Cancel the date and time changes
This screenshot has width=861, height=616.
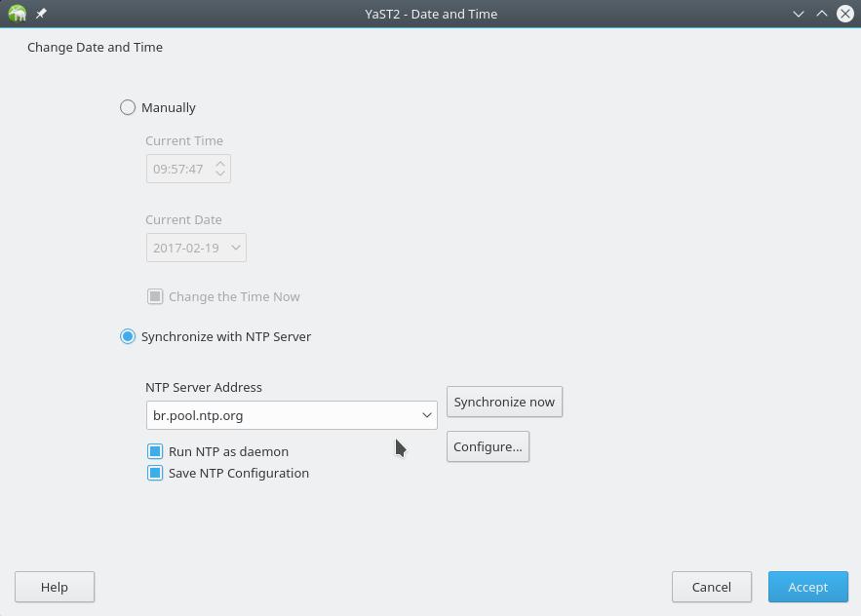(x=711, y=587)
